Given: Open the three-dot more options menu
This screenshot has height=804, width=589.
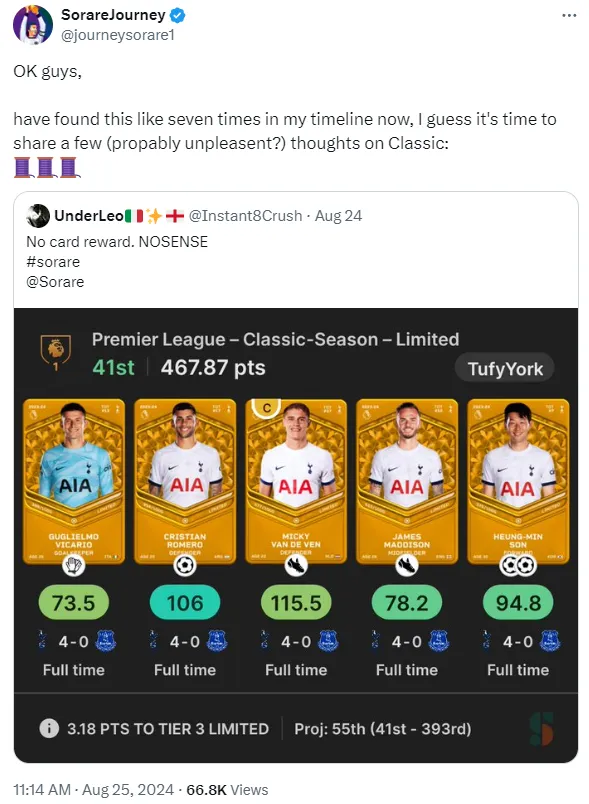Looking at the screenshot, I should coord(569,15).
